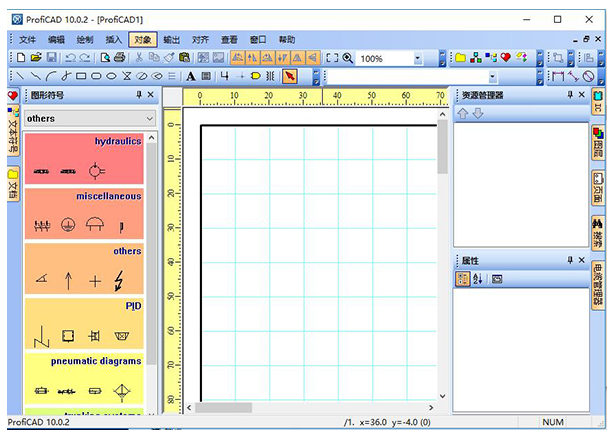Redo the last undone action
The width and height of the screenshot is (613, 434).
pyautogui.click(x=85, y=58)
